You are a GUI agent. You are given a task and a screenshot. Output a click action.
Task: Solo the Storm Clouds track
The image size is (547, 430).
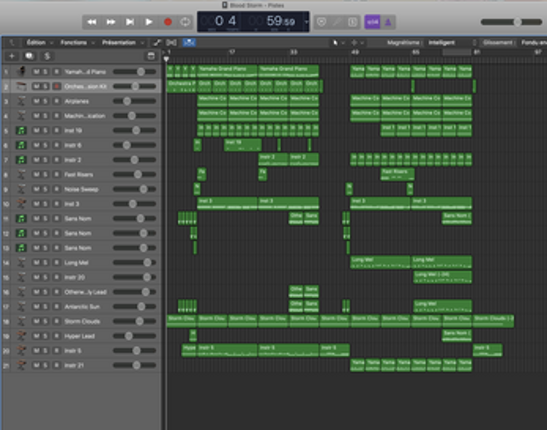[45, 321]
